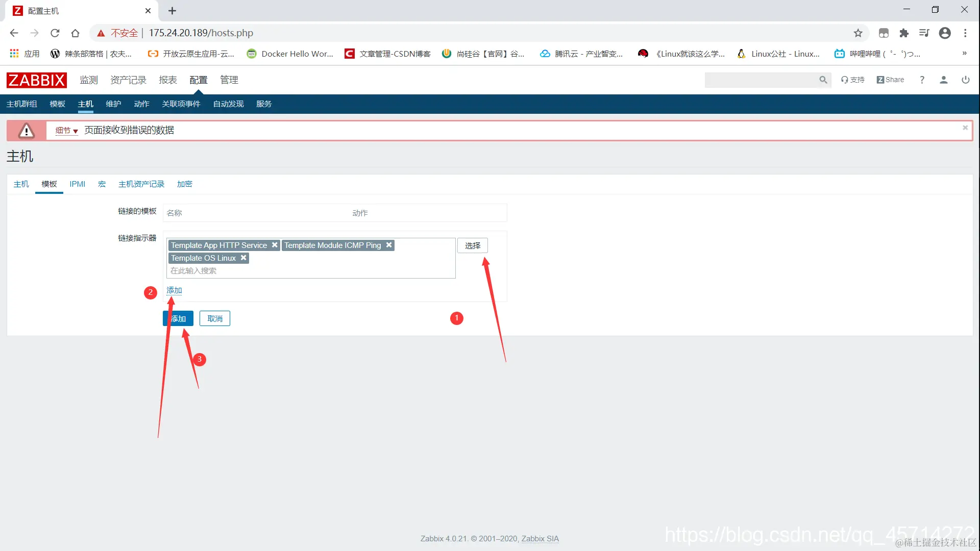This screenshot has width=980, height=551.
Task: Switch to the IPMI tab
Action: (77, 184)
